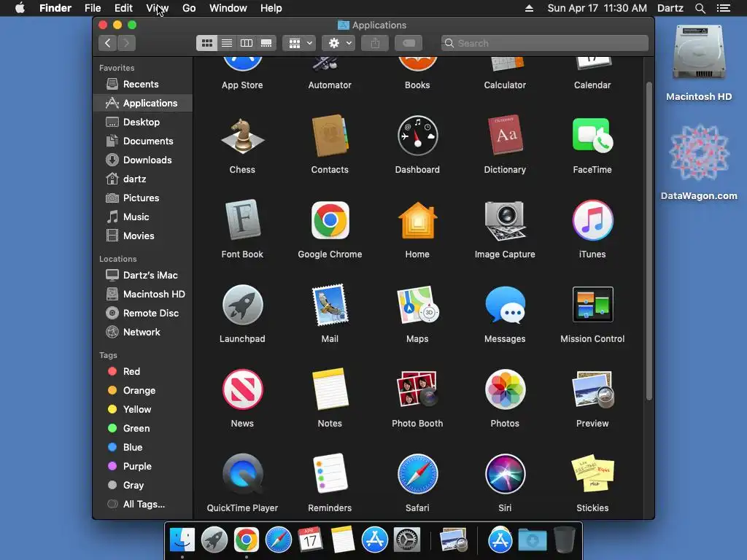
Task: Open the Contacts app icon
Action: [x=330, y=136]
